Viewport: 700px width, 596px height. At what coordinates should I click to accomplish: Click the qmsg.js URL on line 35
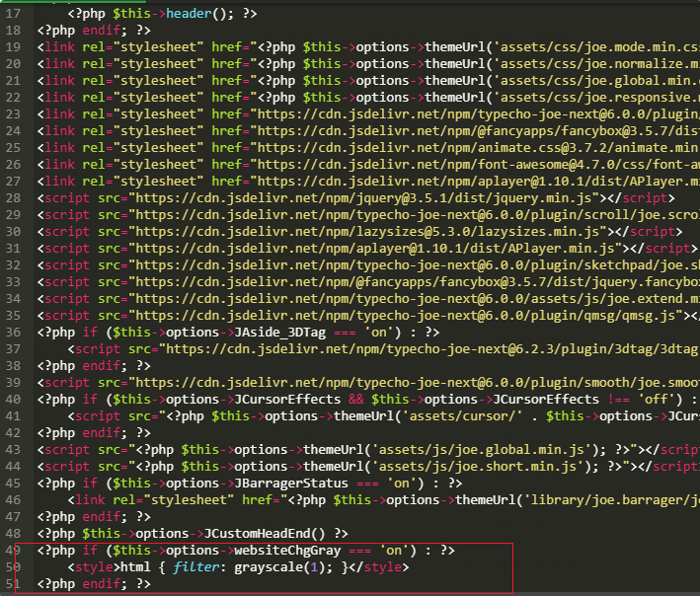405,316
